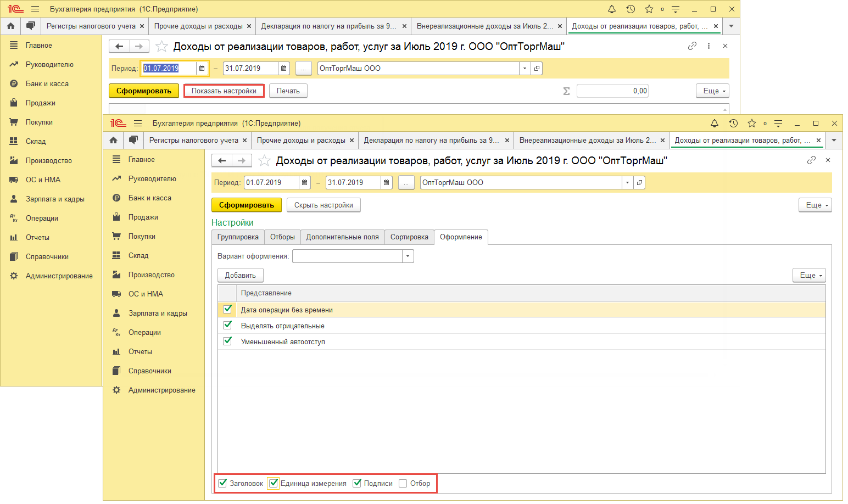The width and height of the screenshot is (848, 504).
Task: Open favorites star in front window title bar
Action: [752, 124]
